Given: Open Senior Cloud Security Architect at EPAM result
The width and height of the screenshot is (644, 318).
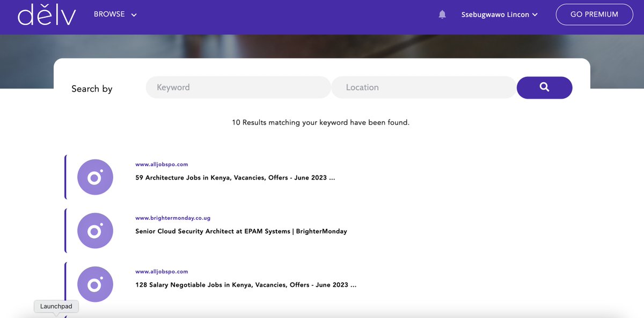Looking at the screenshot, I should point(241,231).
